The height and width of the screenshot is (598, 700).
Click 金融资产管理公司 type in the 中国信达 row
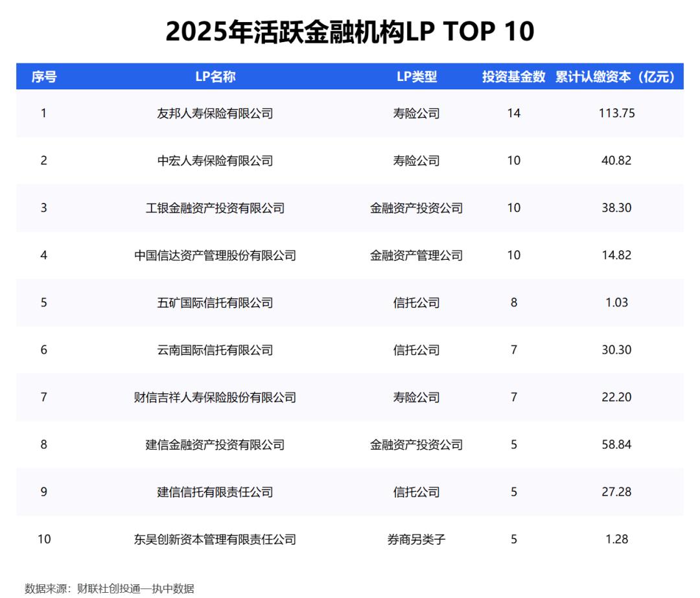417,255
